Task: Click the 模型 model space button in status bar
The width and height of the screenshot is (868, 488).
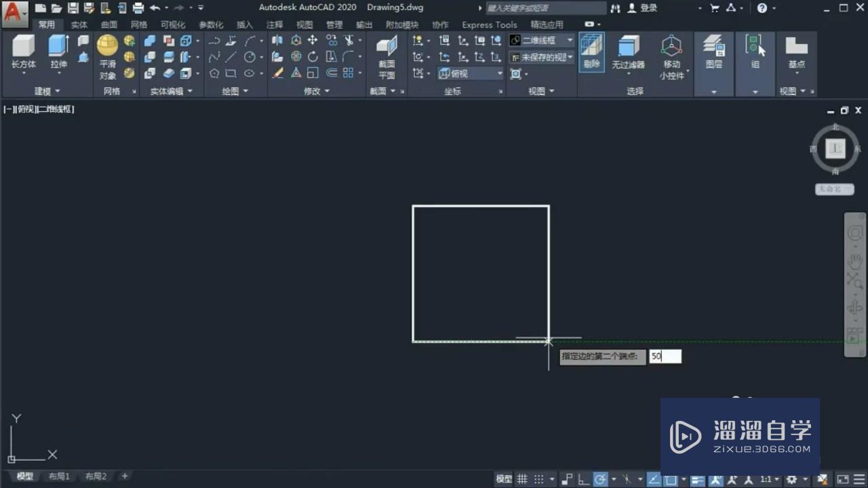Action: pos(504,479)
